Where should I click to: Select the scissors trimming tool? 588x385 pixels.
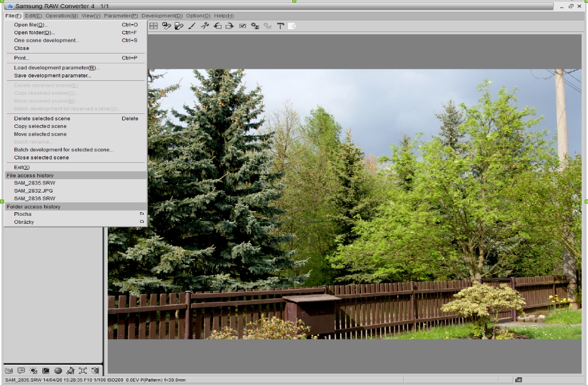204,26
